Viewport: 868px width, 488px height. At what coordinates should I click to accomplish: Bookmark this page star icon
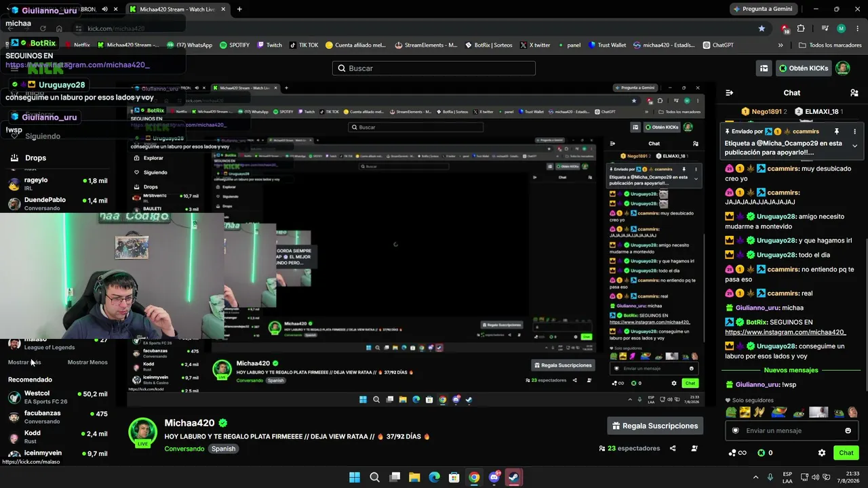point(762,28)
